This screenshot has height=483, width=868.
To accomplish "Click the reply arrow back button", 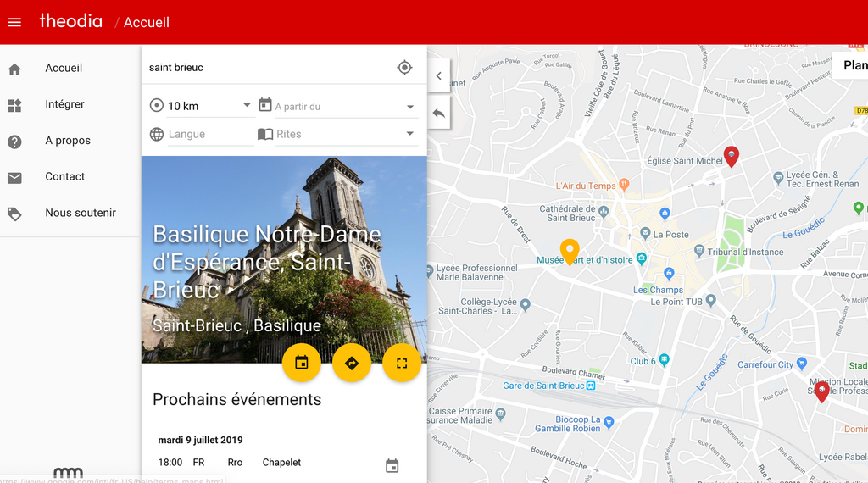I will click(x=439, y=114).
